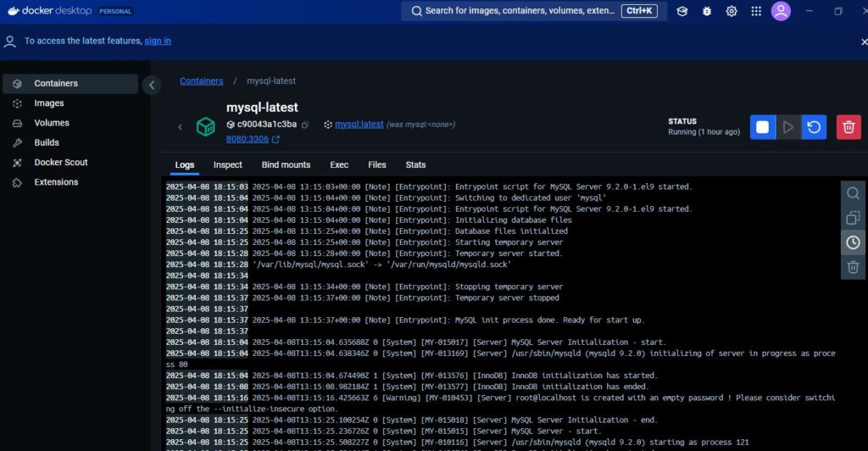Screen dimensions: 868x451
Task: Copy logs to clipboard icon
Action: (853, 218)
